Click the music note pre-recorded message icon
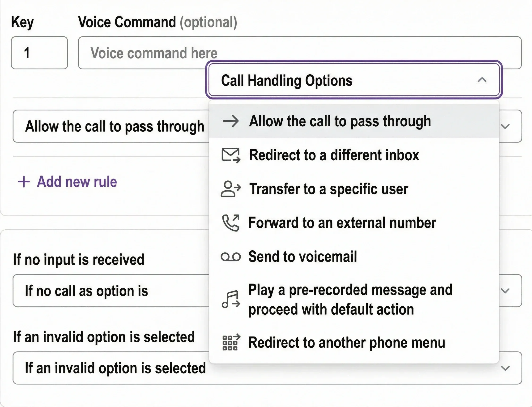532x407 pixels. coord(231,300)
